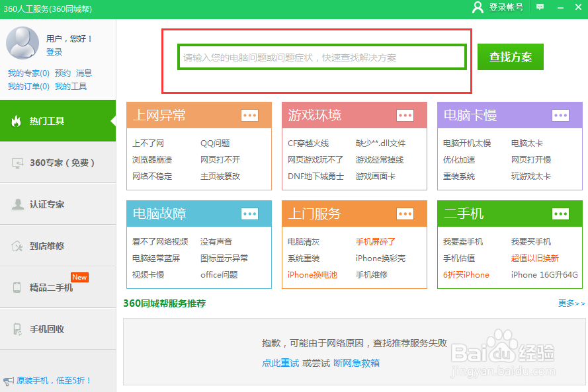Click the 登录 link under greeting
The height and width of the screenshot is (392, 588).
pos(54,52)
